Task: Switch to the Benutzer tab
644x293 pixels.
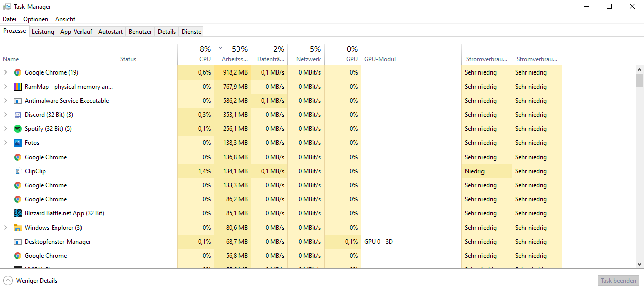Action: 140,32
